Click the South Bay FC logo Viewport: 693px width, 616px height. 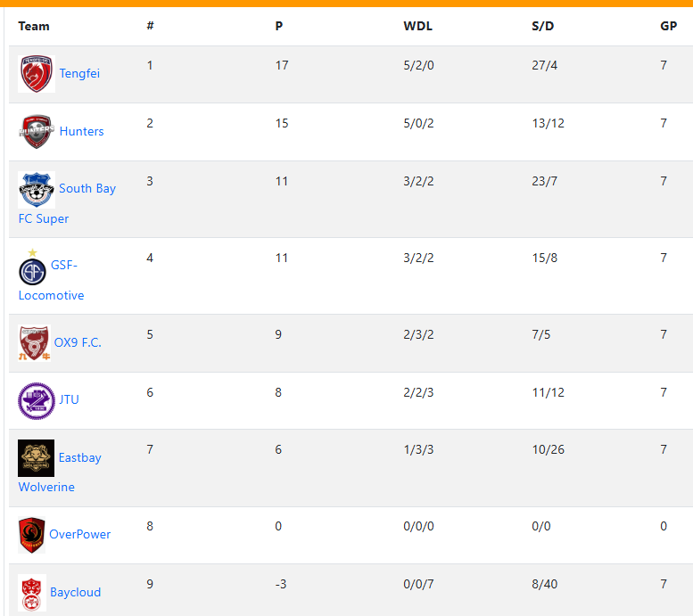click(37, 190)
